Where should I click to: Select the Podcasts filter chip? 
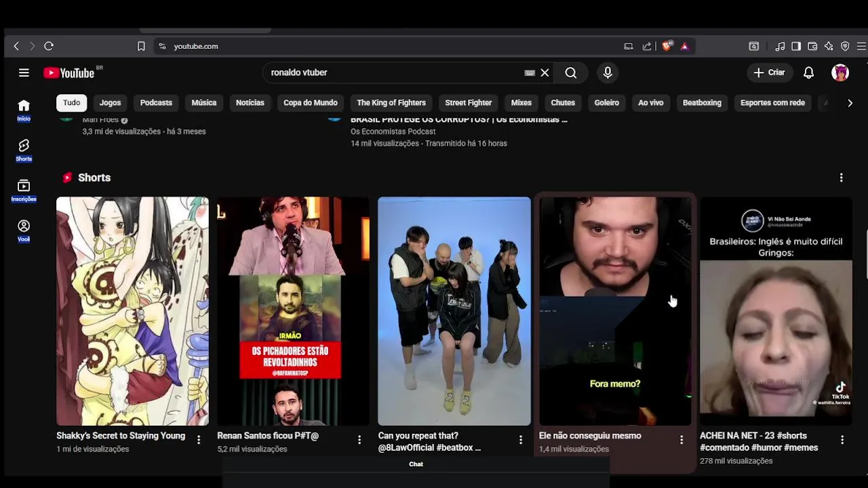(156, 103)
